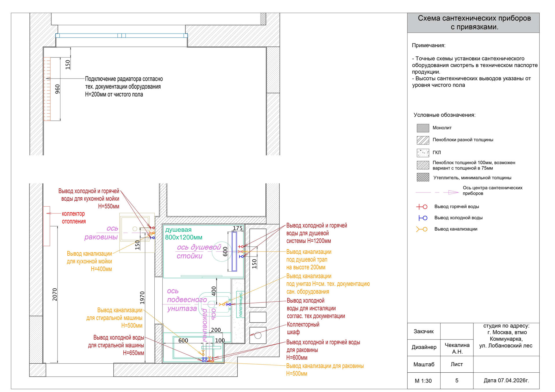Viewport: 555px width, 392px height.
Task: Click the cold water outlet legend symbol
Action: coord(423,218)
